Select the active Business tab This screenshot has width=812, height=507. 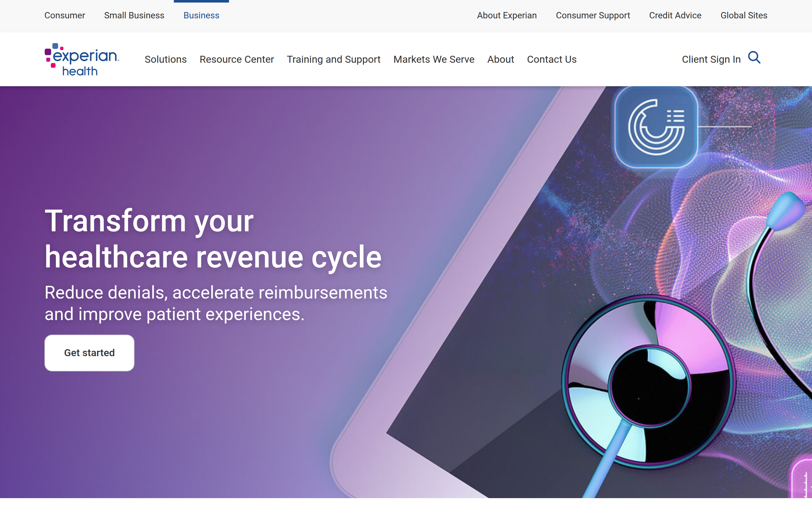click(201, 16)
